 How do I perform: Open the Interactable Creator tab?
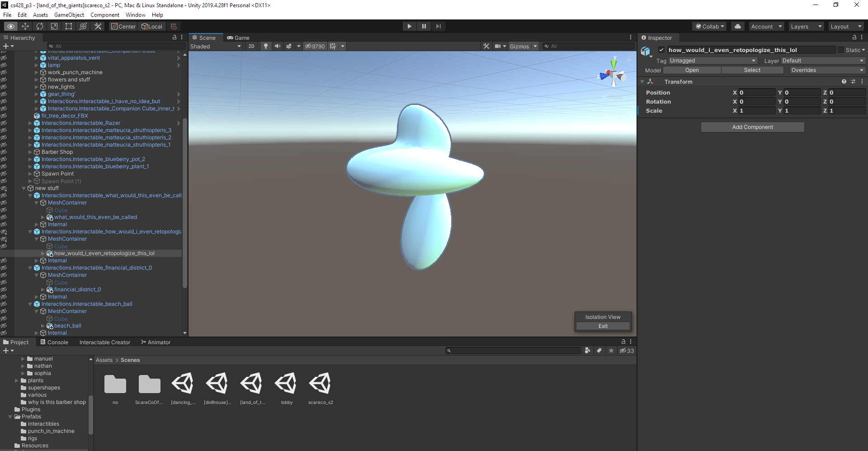pos(105,342)
